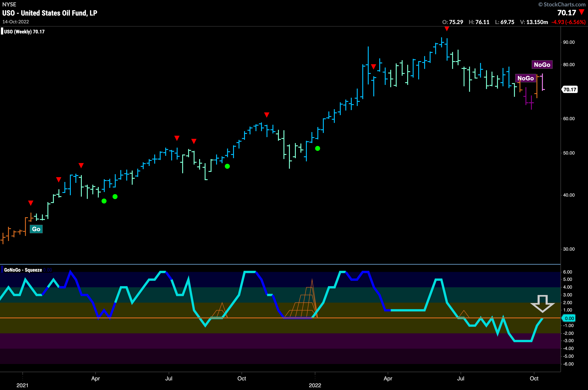Screen dimensions: 588x390
Task: Click the 2022 label on time axis
Action: (x=315, y=385)
